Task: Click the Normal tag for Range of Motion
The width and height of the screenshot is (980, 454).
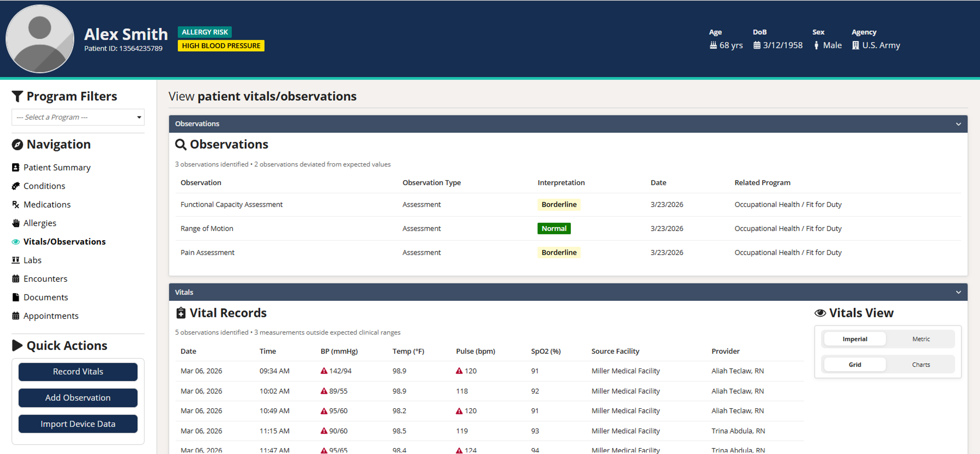Action: tap(554, 229)
